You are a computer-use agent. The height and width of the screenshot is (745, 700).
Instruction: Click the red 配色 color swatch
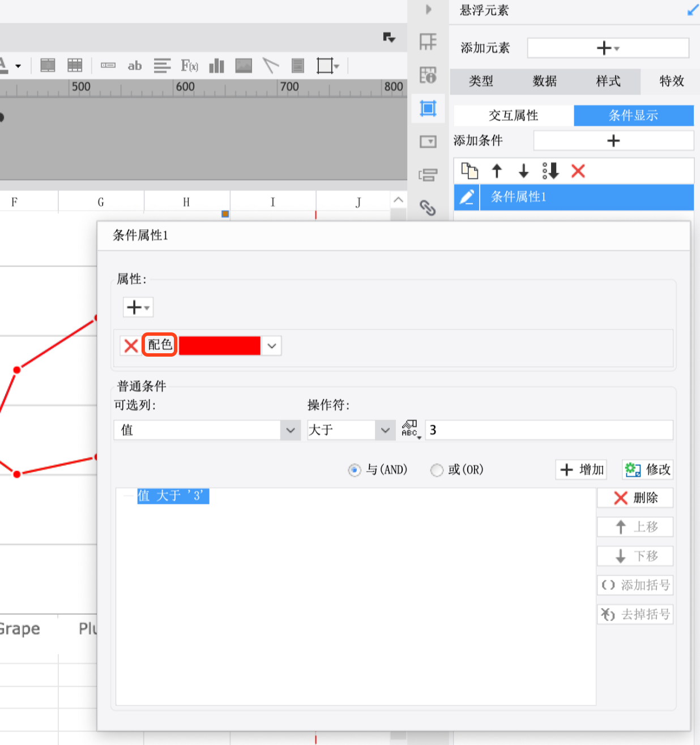coord(220,346)
